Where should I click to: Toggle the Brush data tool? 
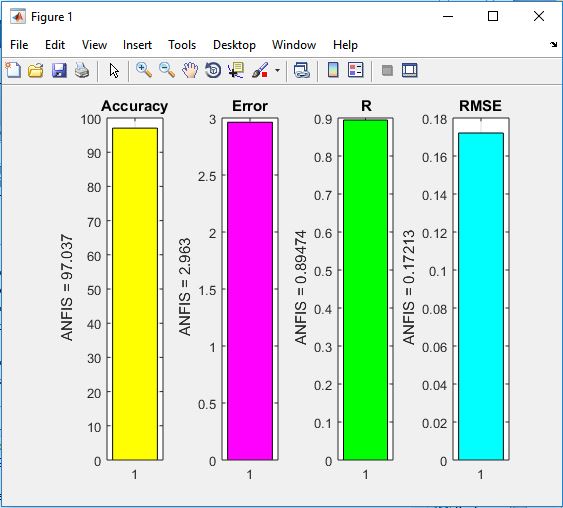point(260,70)
